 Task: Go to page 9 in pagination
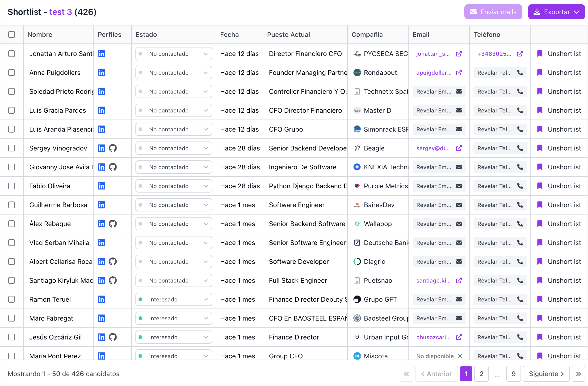point(513,374)
